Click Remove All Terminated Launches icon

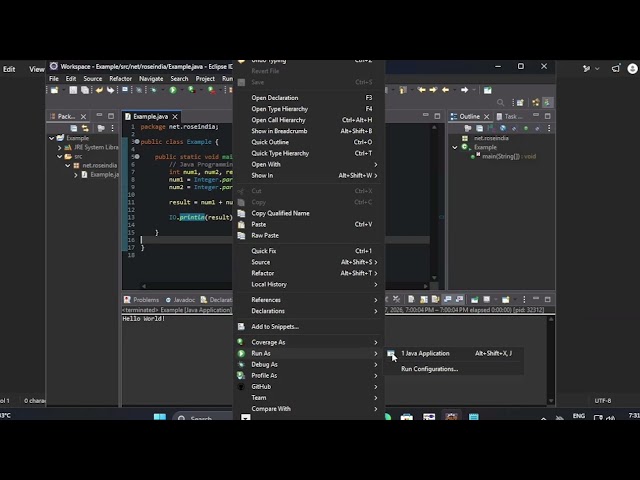coord(396,300)
